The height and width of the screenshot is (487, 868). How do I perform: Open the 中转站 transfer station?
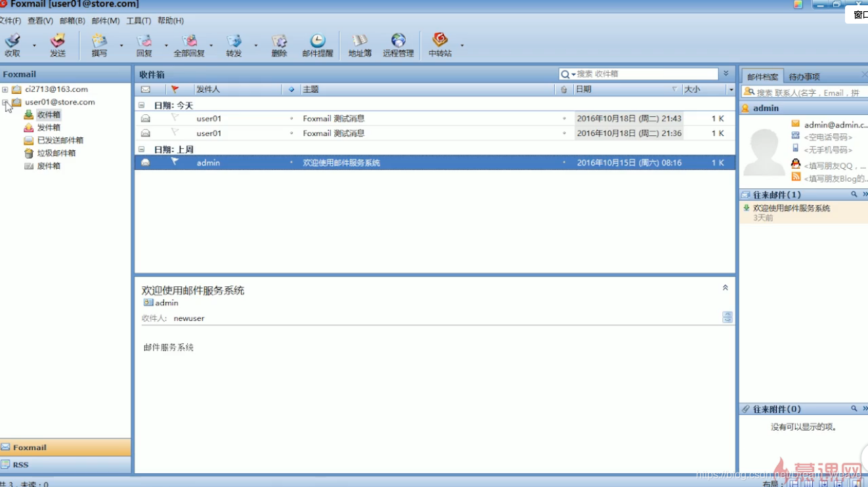pos(440,45)
